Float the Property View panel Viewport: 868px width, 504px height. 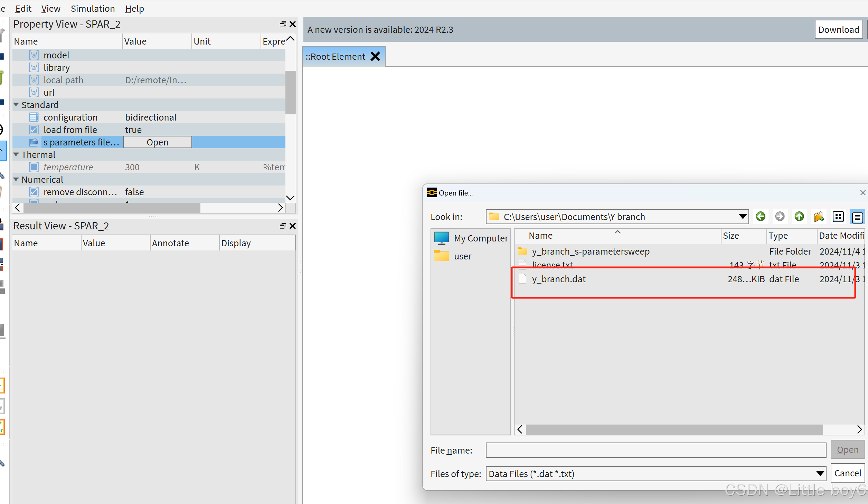point(283,24)
